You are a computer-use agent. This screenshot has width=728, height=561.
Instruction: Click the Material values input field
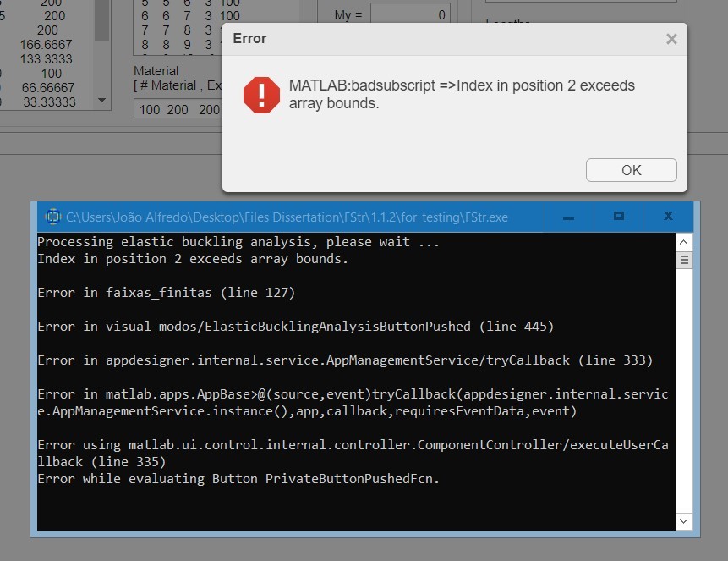(178, 110)
